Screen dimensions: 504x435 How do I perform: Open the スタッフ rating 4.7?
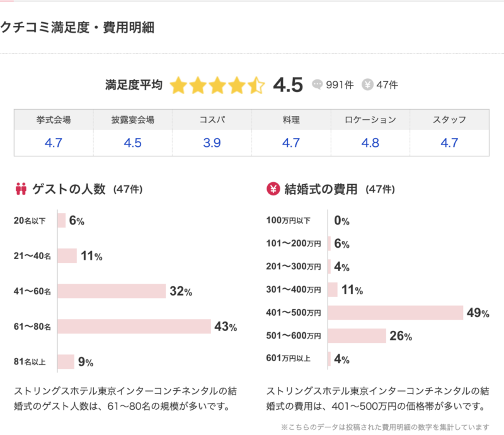tap(449, 143)
